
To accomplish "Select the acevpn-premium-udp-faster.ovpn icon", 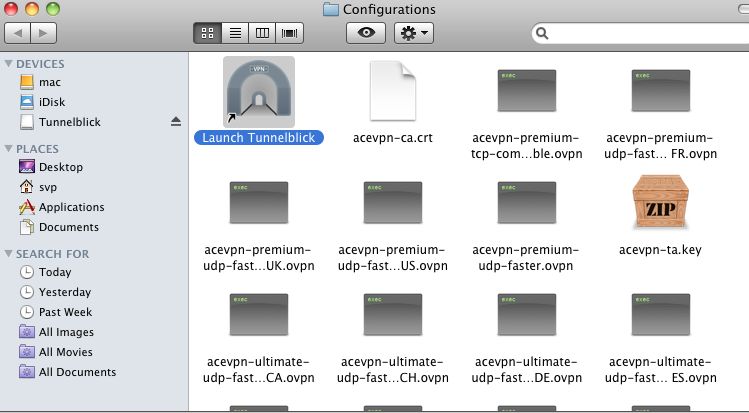I will [x=526, y=202].
